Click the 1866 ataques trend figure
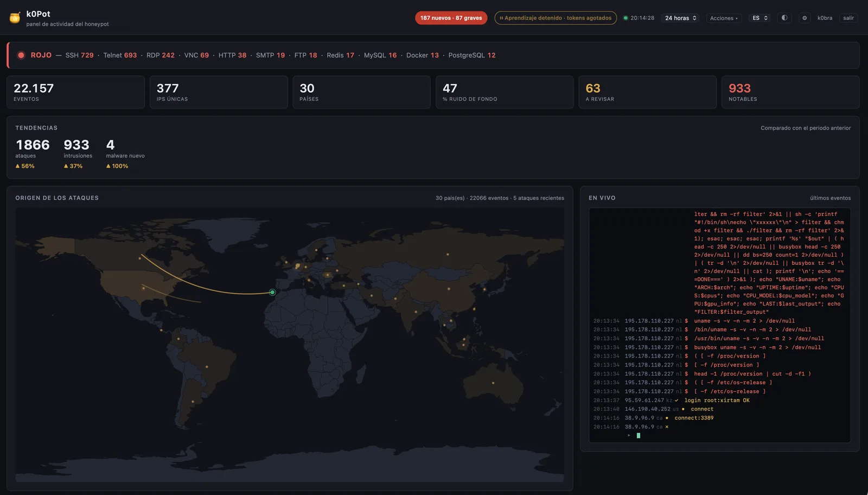 point(33,145)
